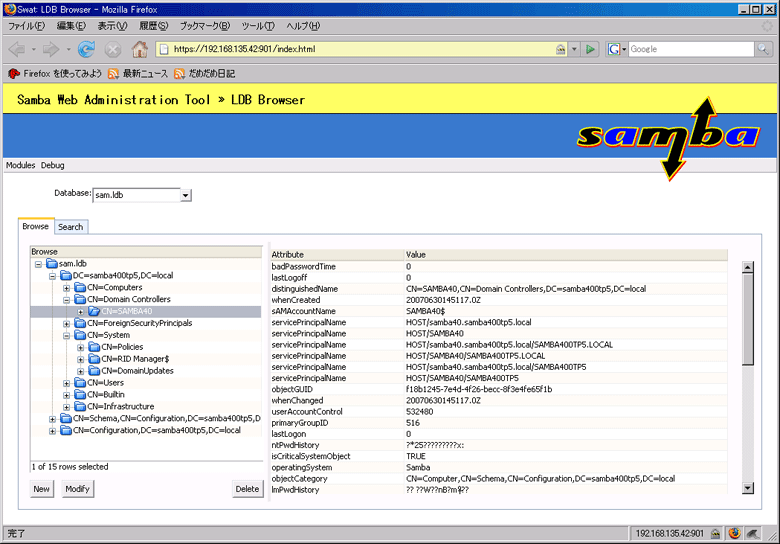Click the attribute table scrollbar thumb
The width and height of the screenshot is (780, 544).
(747, 319)
